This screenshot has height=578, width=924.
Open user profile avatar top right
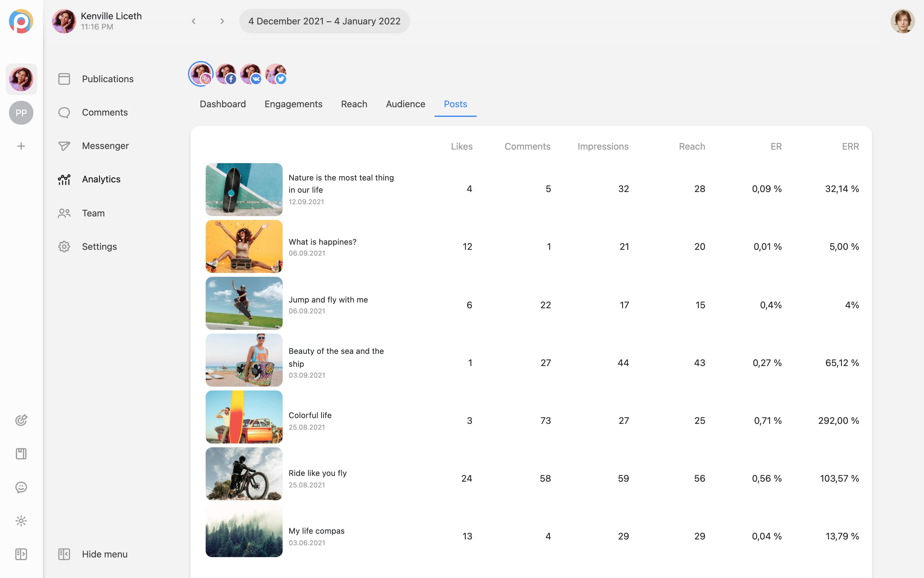903,21
